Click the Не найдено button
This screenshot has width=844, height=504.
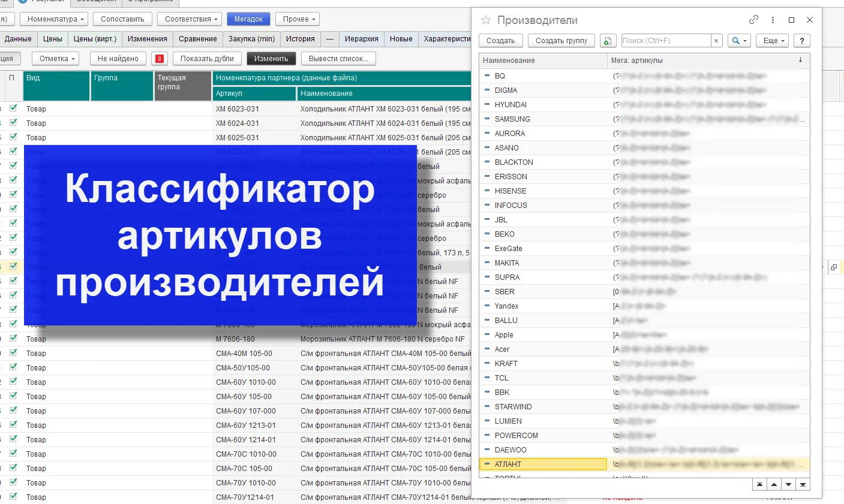point(118,59)
